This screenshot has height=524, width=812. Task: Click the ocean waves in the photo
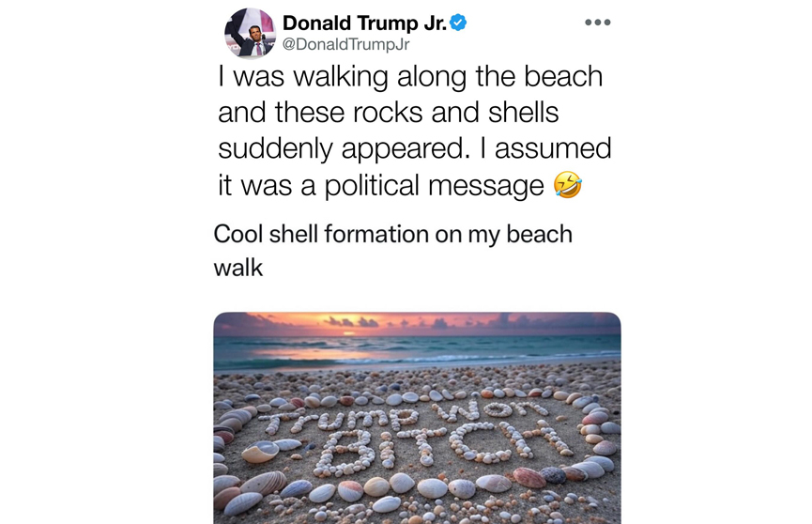pos(417,353)
